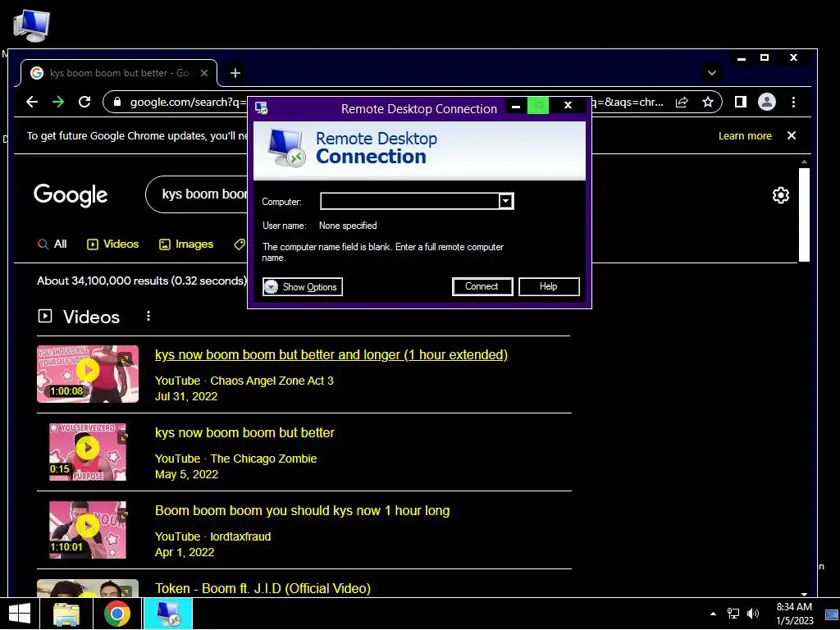Image resolution: width=840 pixels, height=630 pixels.
Task: Expand the Computer dropdown arrow
Action: coord(505,202)
